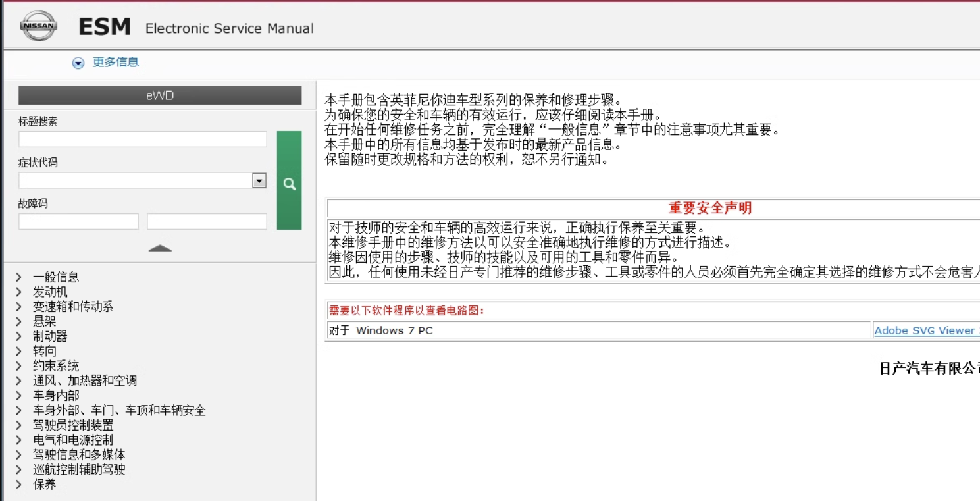Click the Nissan logo icon
This screenshot has width=980, height=501.
point(38,26)
